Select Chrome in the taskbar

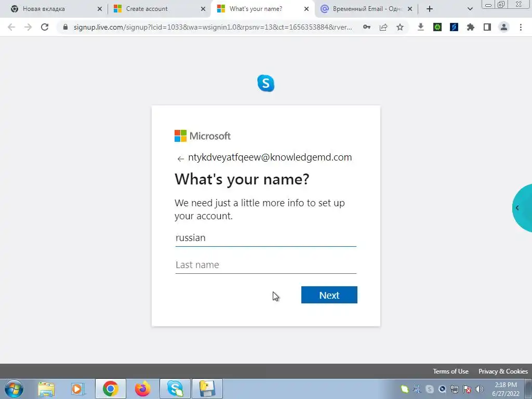pyautogui.click(x=111, y=389)
